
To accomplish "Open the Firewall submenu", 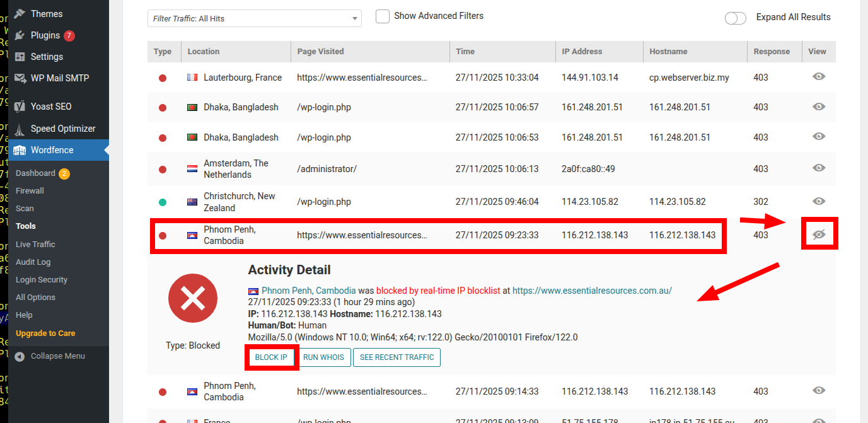I will 30,190.
